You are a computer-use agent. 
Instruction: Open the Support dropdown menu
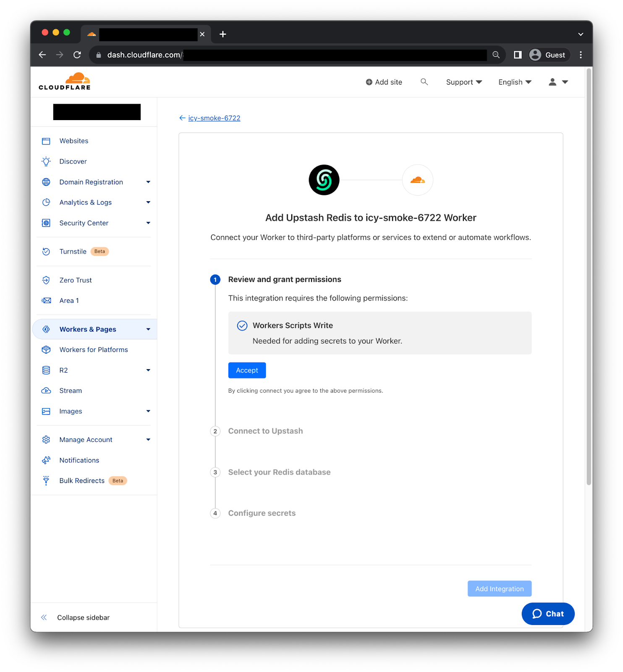464,82
